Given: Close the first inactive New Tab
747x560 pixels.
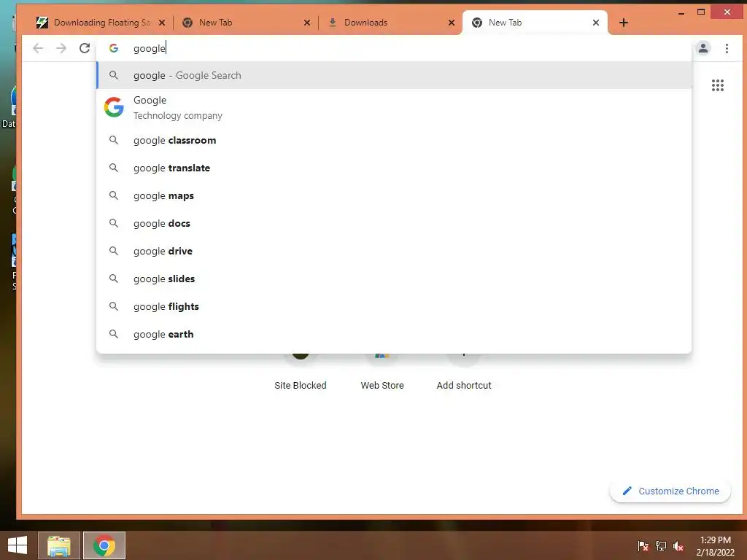Looking at the screenshot, I should click(x=307, y=23).
